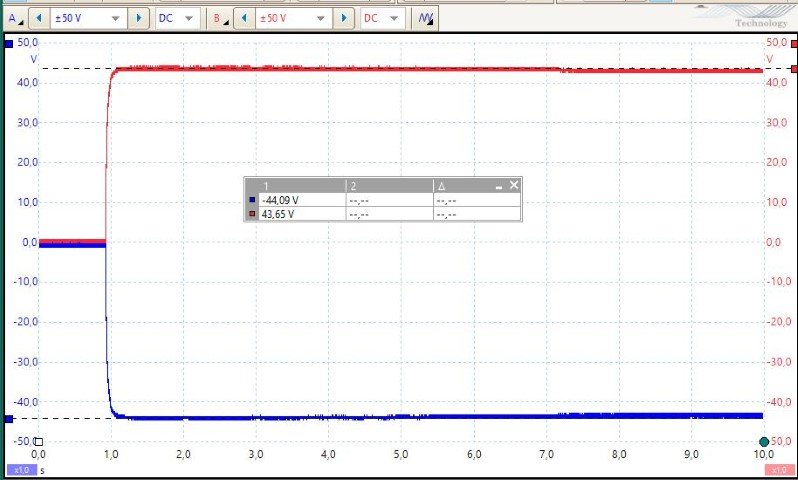
Task: Click Channel A voltage axis unit label V
Action: 34,59
